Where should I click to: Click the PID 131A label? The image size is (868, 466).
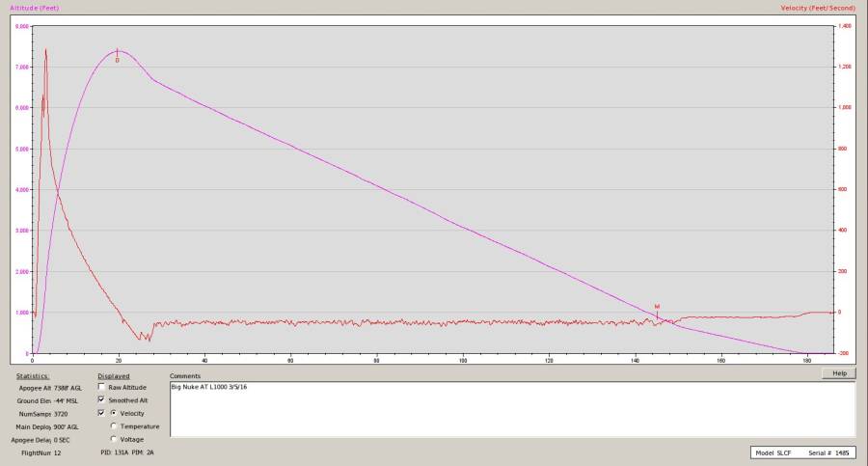pos(112,452)
